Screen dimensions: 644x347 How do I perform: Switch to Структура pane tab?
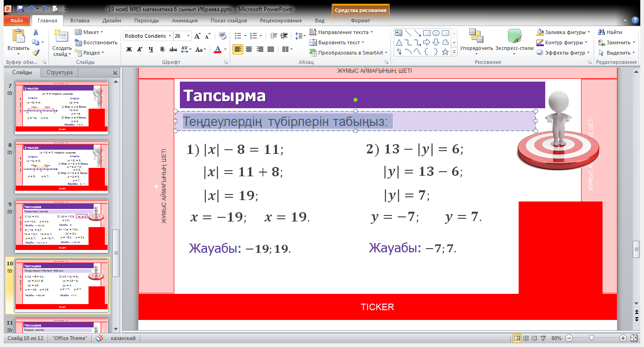[x=60, y=72]
